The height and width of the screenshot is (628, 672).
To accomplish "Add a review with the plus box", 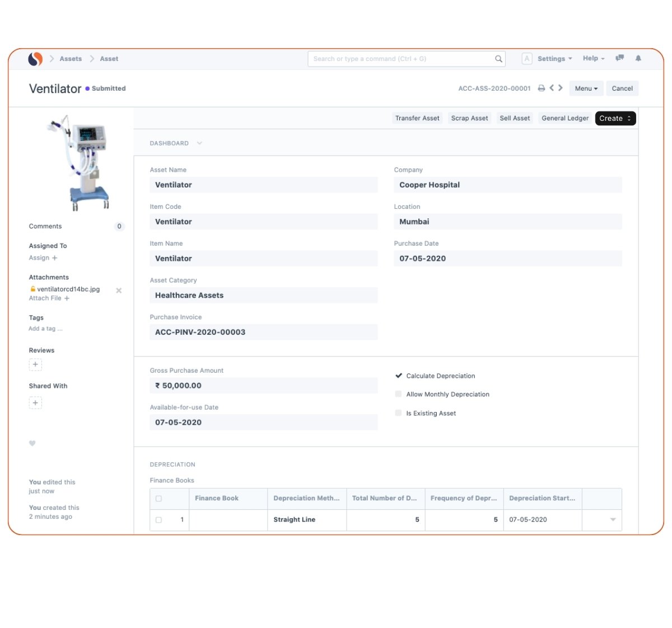I will 35,364.
